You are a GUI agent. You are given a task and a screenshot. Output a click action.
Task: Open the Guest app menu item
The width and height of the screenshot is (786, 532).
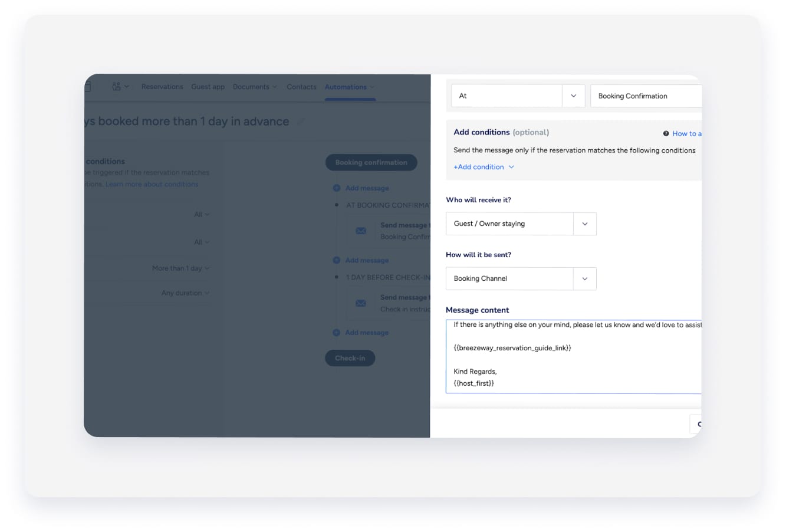click(208, 87)
